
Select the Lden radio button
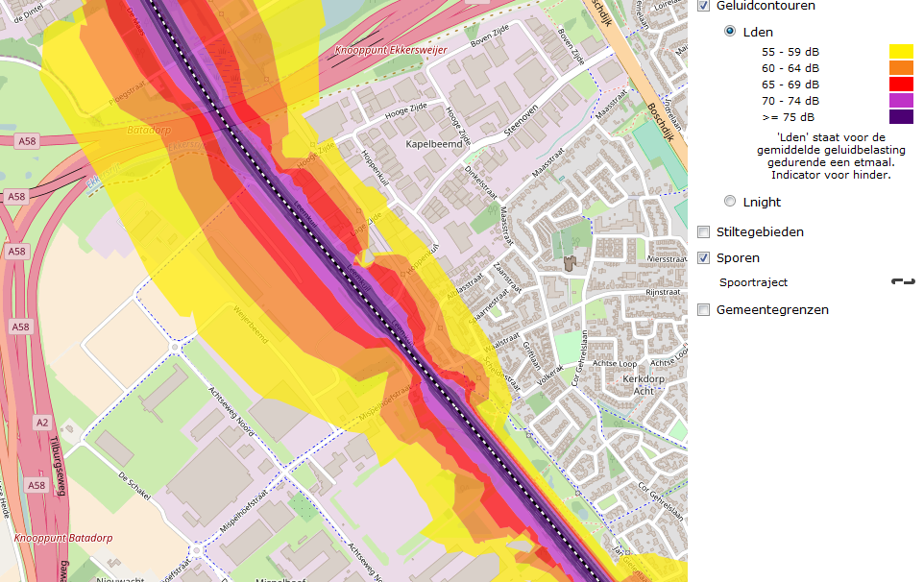[x=730, y=31]
